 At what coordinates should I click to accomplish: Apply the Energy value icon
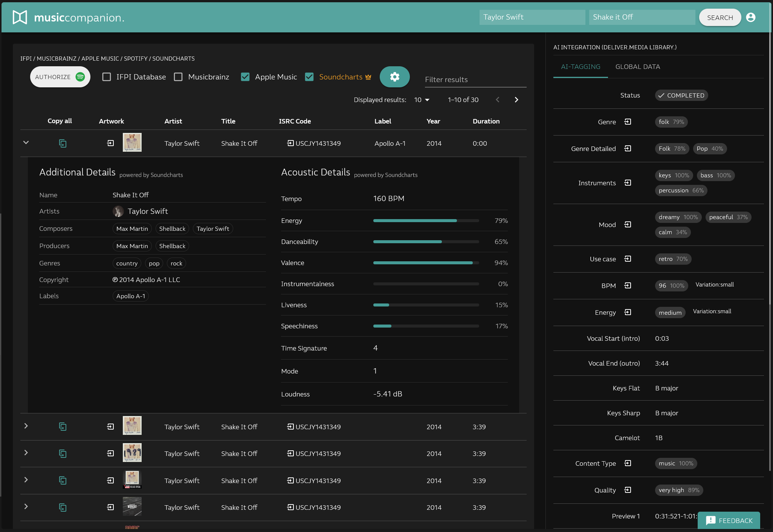[x=628, y=312]
